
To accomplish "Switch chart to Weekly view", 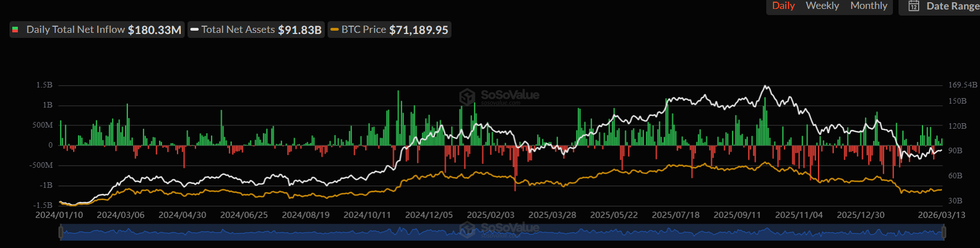I will pos(822,6).
